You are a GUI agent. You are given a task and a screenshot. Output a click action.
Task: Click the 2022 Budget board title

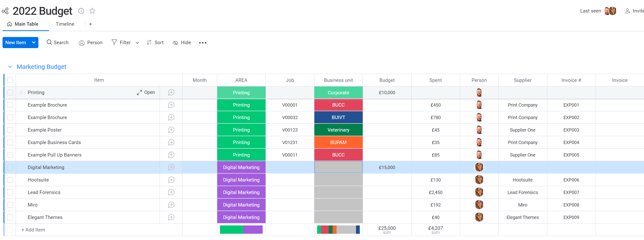click(43, 11)
